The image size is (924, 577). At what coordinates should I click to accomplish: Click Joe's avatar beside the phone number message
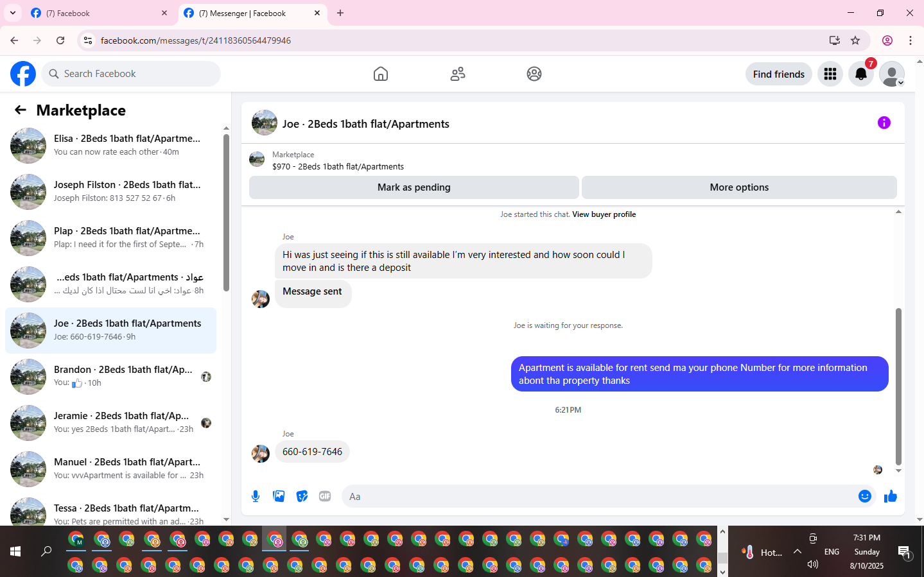261,454
